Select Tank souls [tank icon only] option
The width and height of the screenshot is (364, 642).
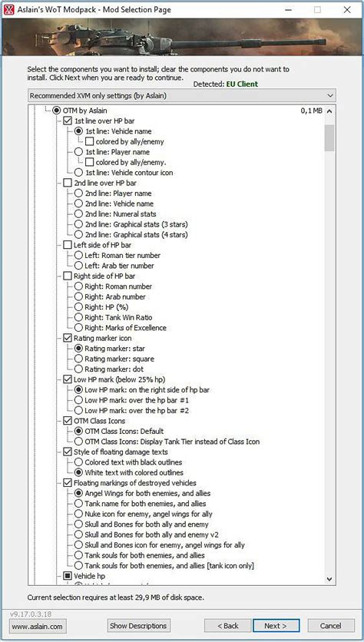tap(78, 566)
